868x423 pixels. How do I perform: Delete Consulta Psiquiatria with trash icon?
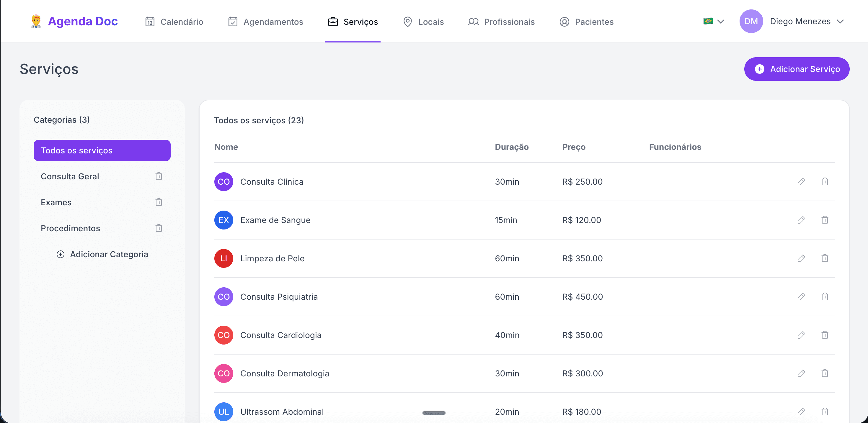coord(825,297)
